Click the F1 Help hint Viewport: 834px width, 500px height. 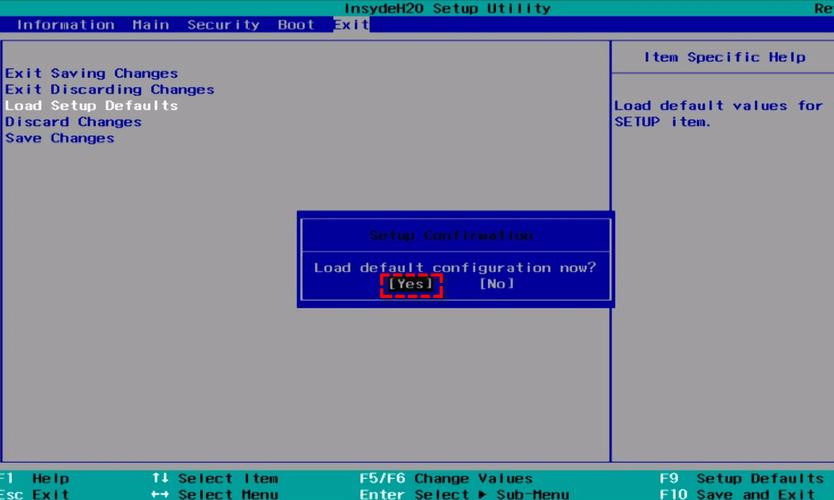tap(37, 478)
